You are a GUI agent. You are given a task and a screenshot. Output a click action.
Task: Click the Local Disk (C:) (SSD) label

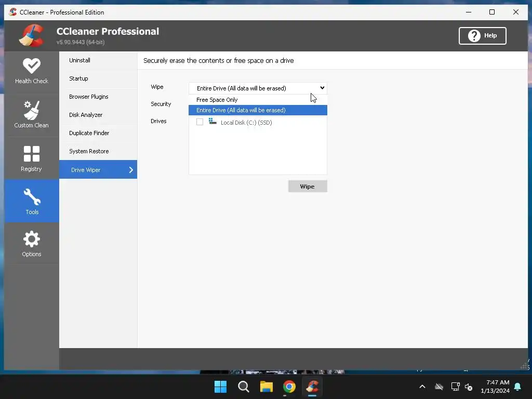(x=246, y=123)
